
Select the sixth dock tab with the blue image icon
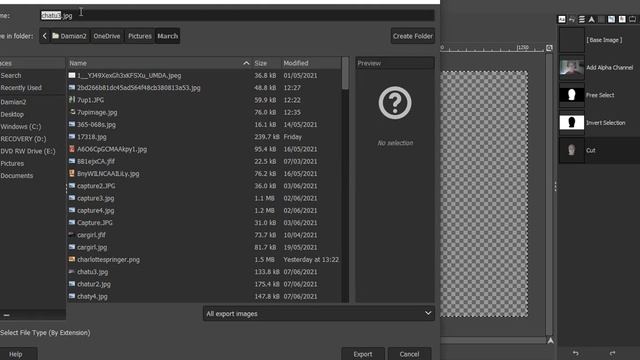click(x=611, y=19)
